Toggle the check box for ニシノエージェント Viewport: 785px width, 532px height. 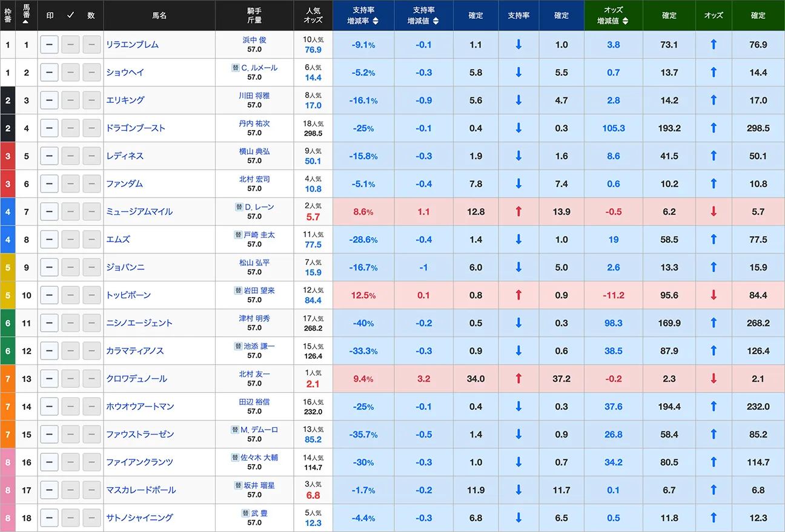70,323
